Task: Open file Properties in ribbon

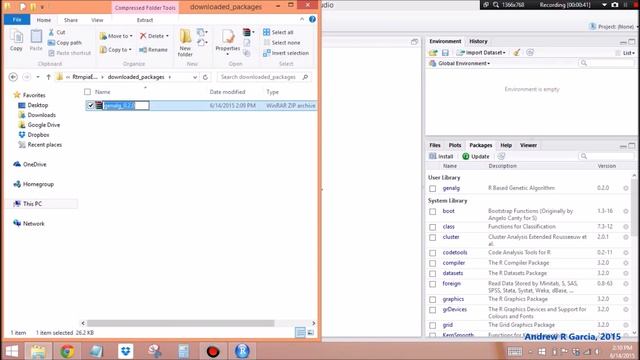Action: [x=228, y=42]
